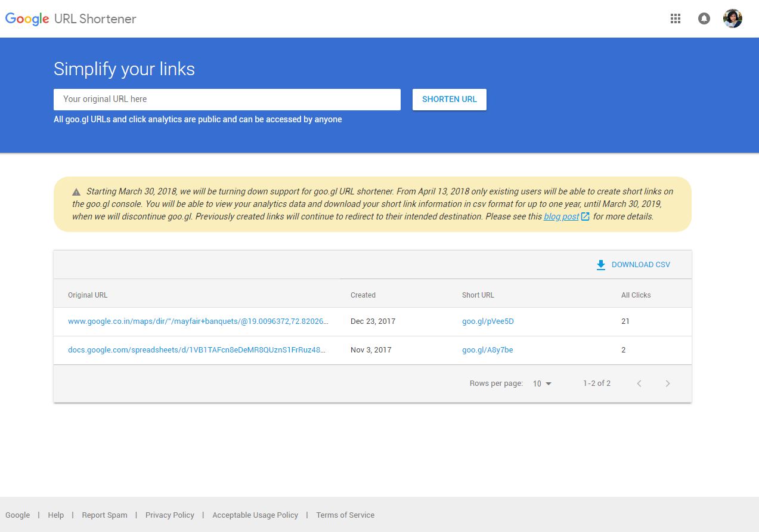
Task: Click the download arrow icon beside DOWNLOAD CSV
Action: click(601, 265)
